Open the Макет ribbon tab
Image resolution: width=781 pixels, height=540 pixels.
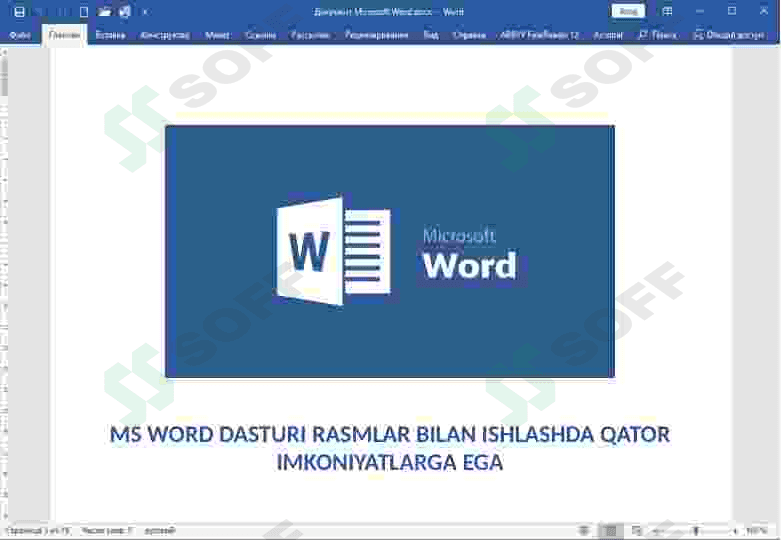coord(217,35)
